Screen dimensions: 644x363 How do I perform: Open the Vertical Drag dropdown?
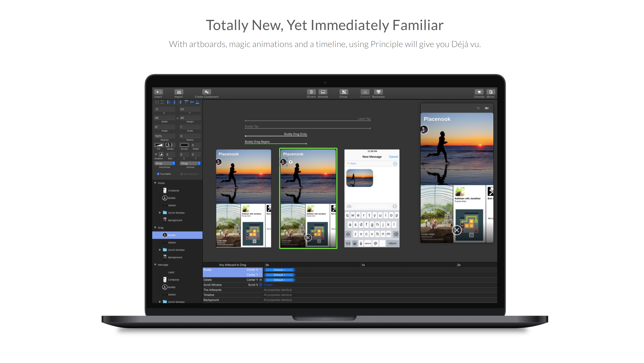190,163
